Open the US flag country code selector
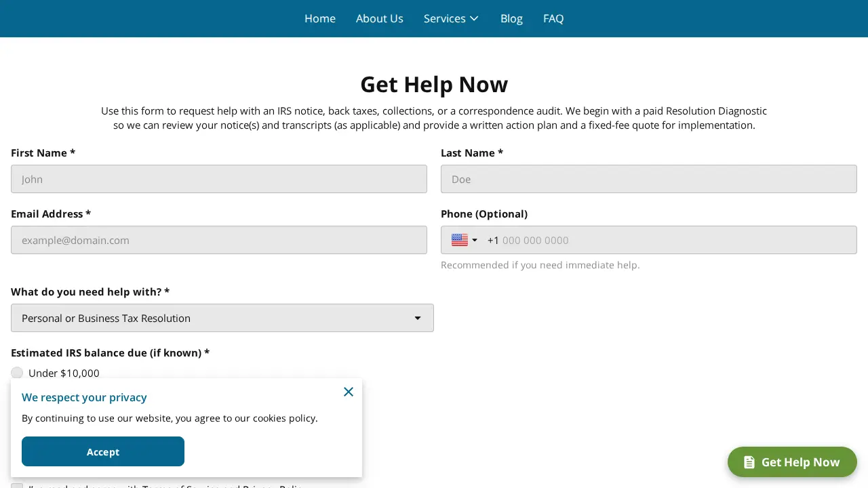This screenshot has width=868, height=488. (465, 240)
